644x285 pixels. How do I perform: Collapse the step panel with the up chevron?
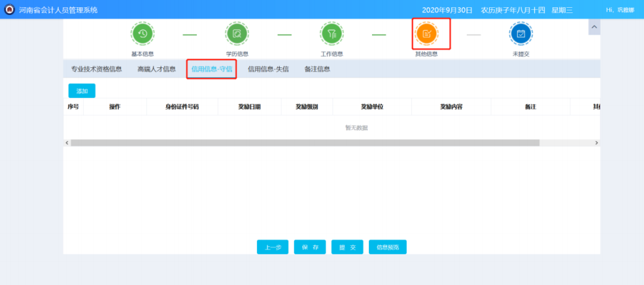(594, 27)
